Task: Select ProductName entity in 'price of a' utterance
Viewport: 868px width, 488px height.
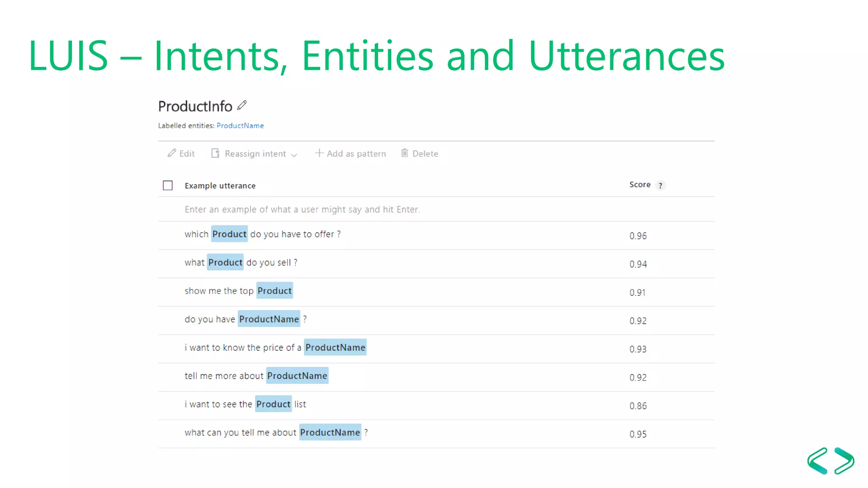Action: pos(335,347)
